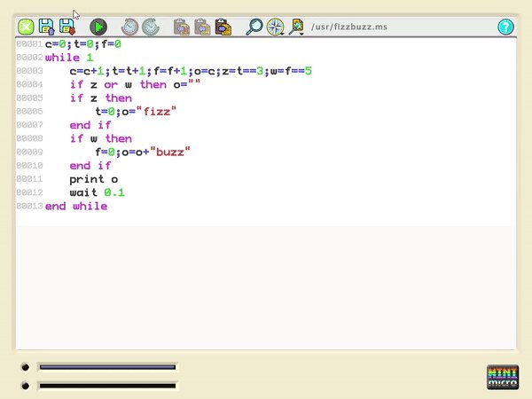Click the first grayed clipboard icon (cut)
Image resolution: width=532 pixels, height=399 pixels.
[x=182, y=27]
